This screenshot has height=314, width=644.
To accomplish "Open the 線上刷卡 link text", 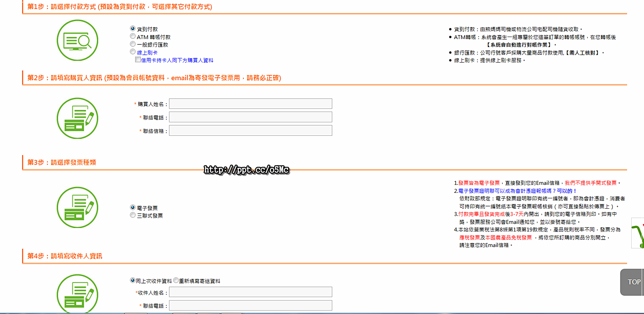I will (147, 53).
